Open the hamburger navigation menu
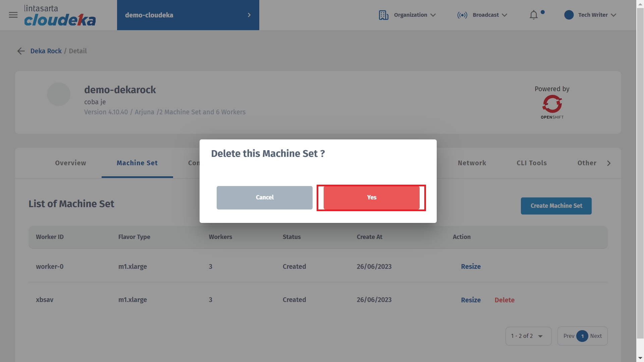The height and width of the screenshot is (362, 644). point(13,15)
